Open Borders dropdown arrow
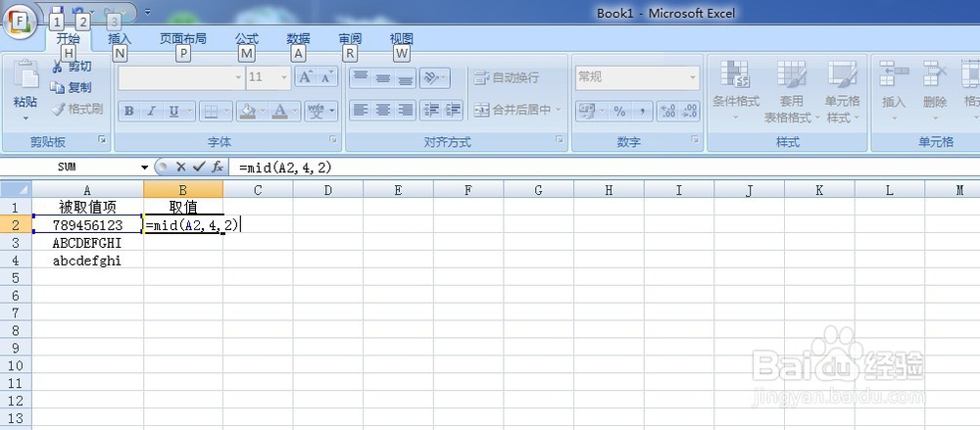980x430 pixels. [x=227, y=112]
